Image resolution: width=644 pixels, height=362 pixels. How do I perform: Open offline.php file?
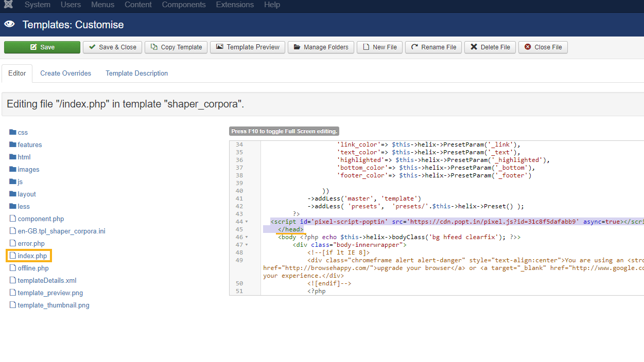[x=33, y=268]
